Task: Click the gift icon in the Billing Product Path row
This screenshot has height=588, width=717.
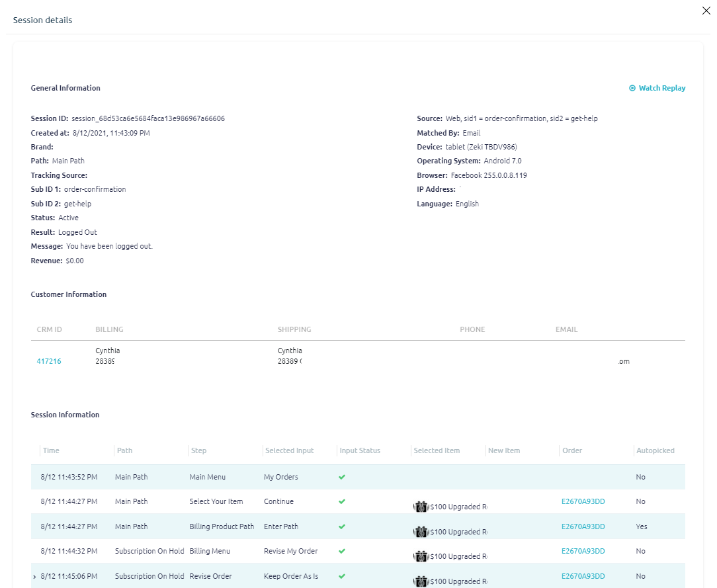Action: pos(421,531)
